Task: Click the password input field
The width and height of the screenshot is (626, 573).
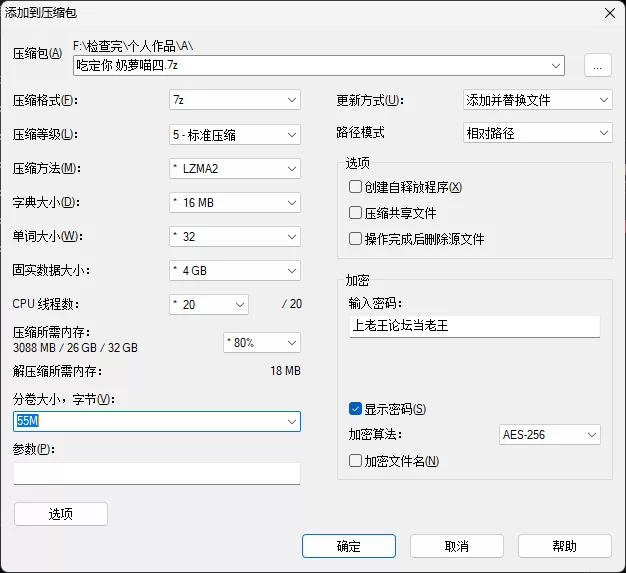Action: [x=475, y=326]
